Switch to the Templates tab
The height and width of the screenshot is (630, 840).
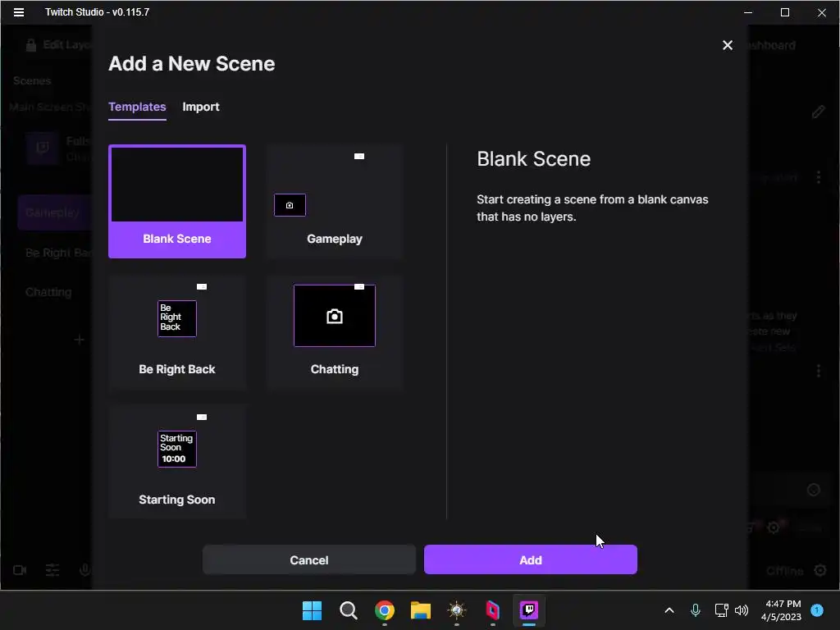(x=137, y=107)
